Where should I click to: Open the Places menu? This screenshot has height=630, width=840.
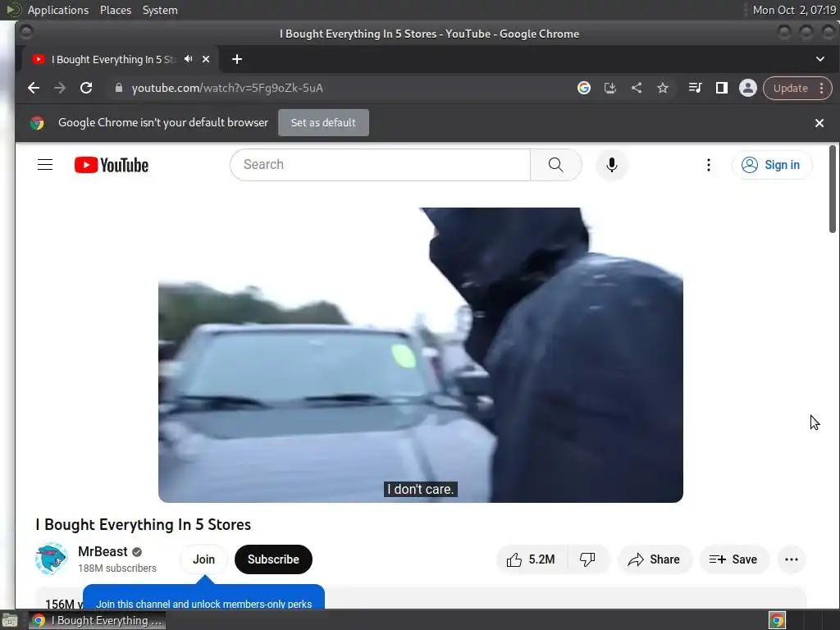(x=115, y=10)
